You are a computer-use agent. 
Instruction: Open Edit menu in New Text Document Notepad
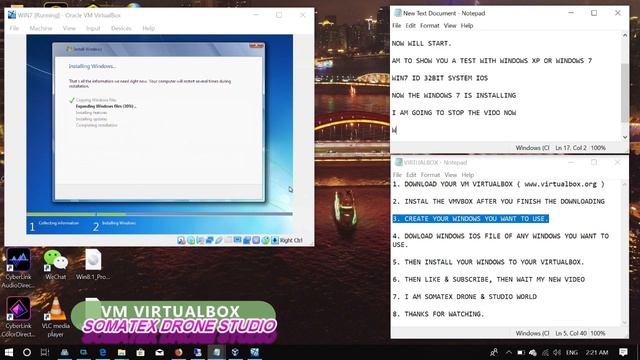410,25
